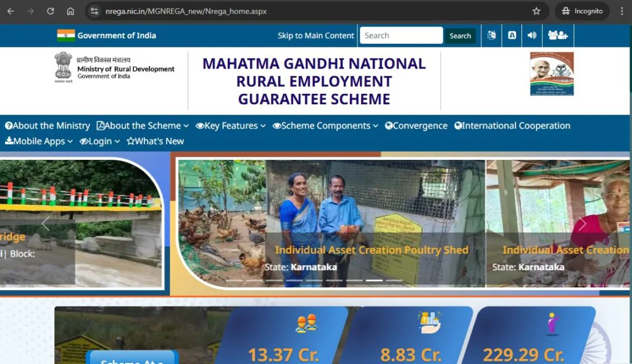Select the highlighted active carousel indicator
This screenshot has height=364, width=632.
pos(374,280)
